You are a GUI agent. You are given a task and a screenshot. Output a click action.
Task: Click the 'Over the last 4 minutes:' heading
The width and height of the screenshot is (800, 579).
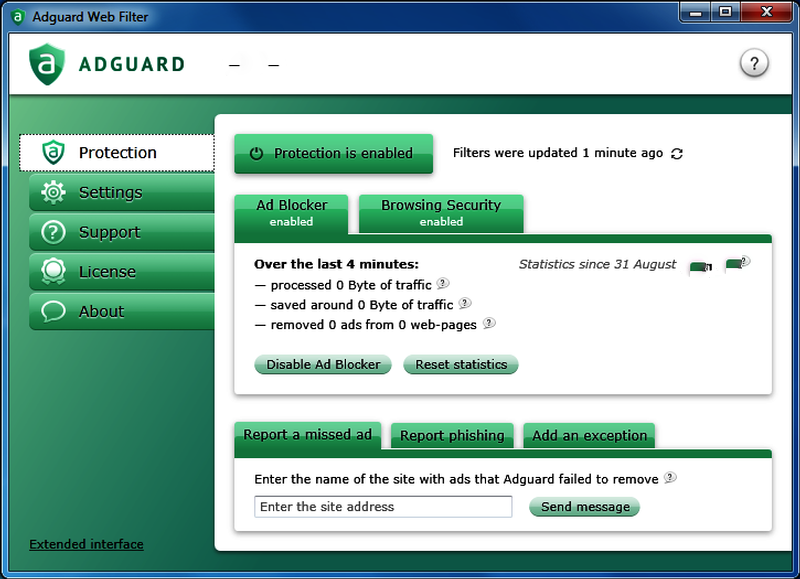[x=336, y=264]
